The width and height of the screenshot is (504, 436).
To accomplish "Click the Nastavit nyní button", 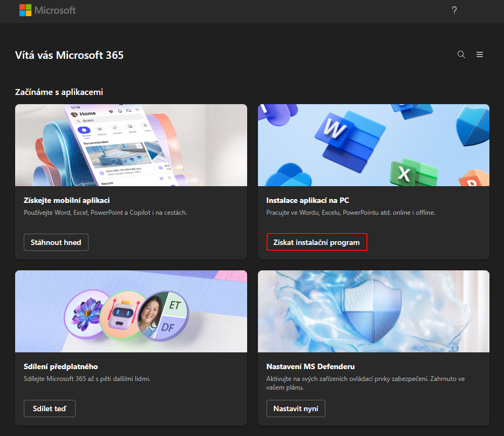I will [296, 408].
